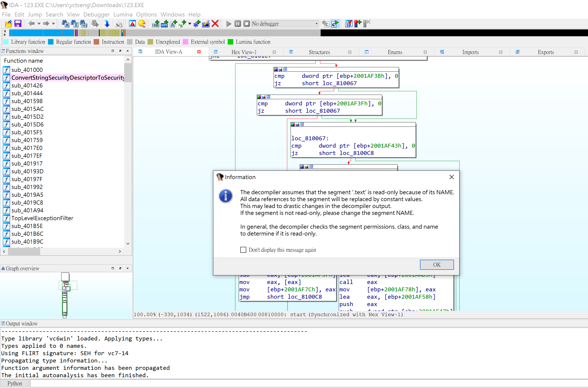The image size is (588, 388).
Task: Select sub_401444 in the functions list
Action: point(27,93)
